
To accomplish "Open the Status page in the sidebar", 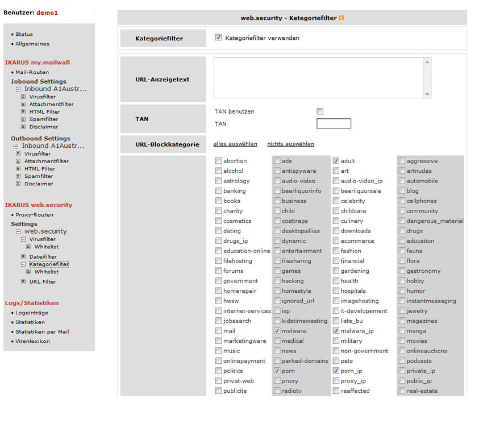I will 24,35.
